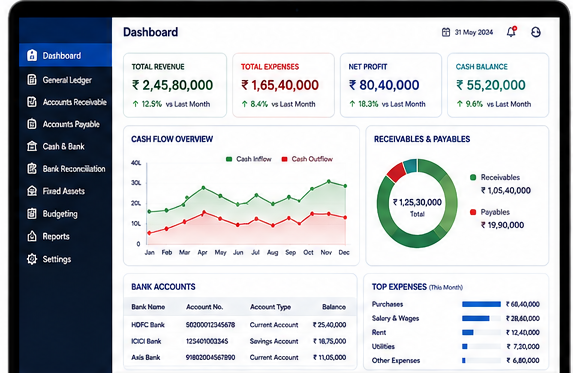Image resolution: width=573 pixels, height=373 pixels.
Task: Open the Cash Balance card
Action: pos(498,85)
